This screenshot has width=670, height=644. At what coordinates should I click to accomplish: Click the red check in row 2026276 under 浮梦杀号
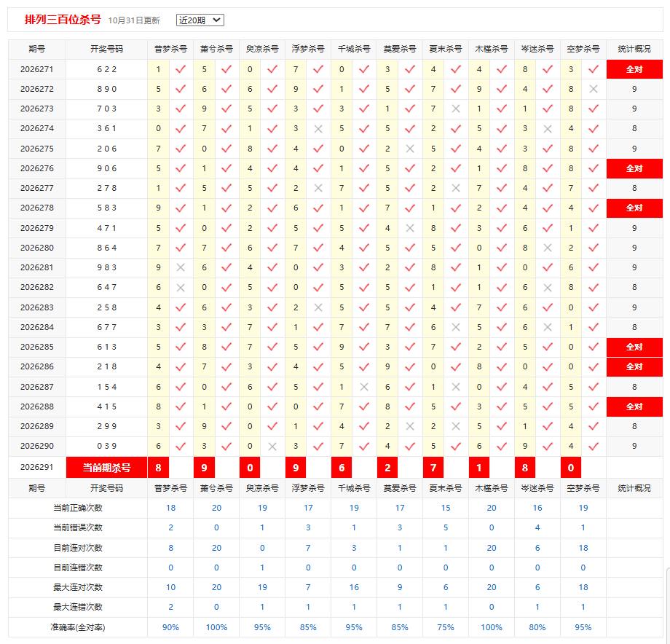[318, 168]
